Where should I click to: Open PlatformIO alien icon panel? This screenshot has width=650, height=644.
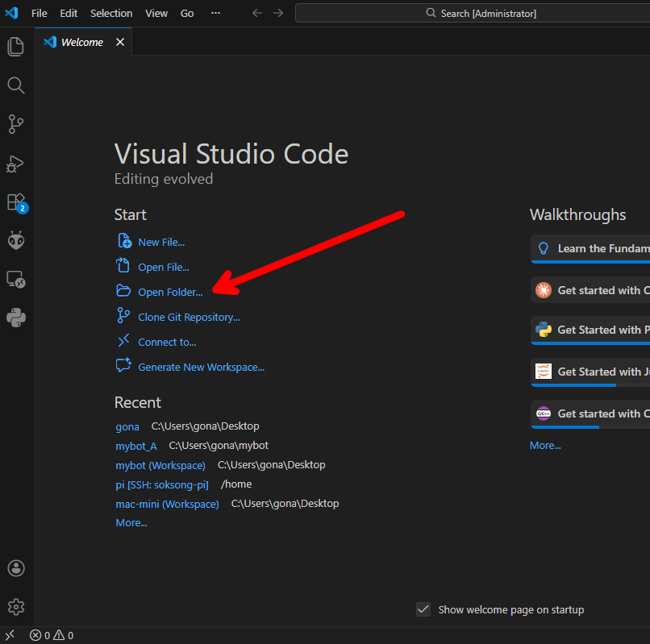pos(16,240)
